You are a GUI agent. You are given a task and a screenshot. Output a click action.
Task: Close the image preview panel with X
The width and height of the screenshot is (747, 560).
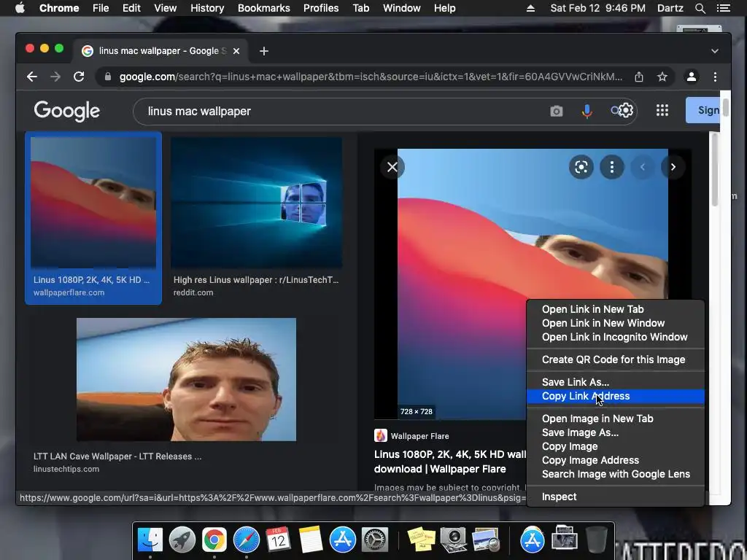(x=392, y=167)
